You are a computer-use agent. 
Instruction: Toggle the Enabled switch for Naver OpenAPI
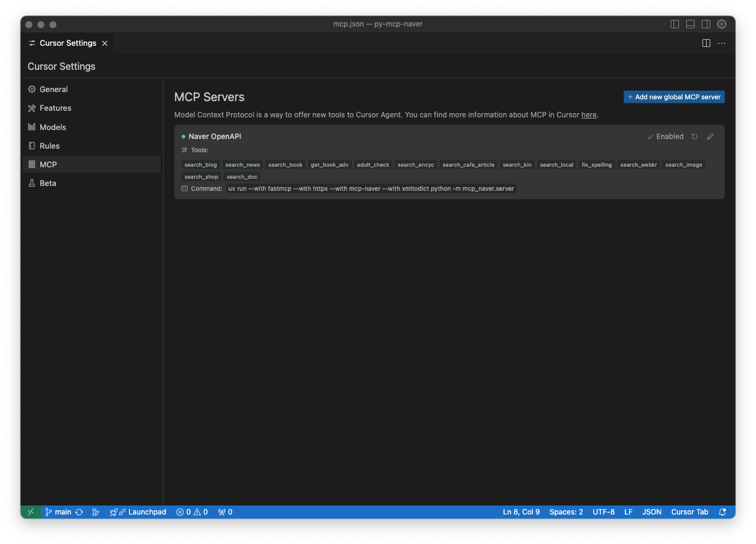pos(665,137)
